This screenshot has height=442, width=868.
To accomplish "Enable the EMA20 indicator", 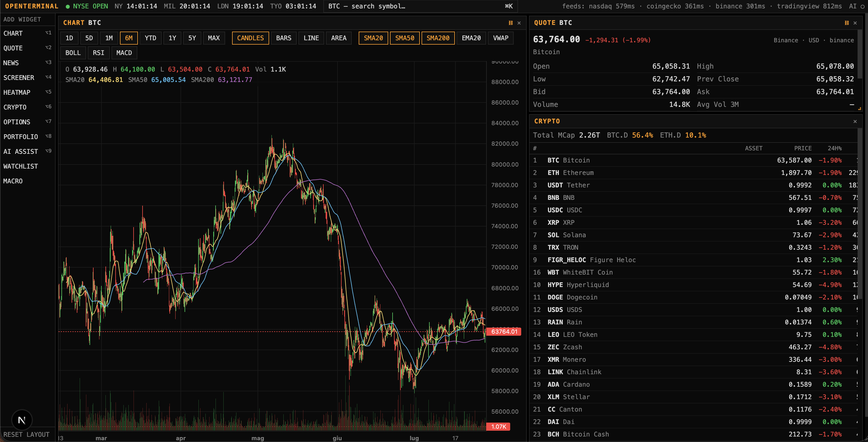I will tap(471, 38).
